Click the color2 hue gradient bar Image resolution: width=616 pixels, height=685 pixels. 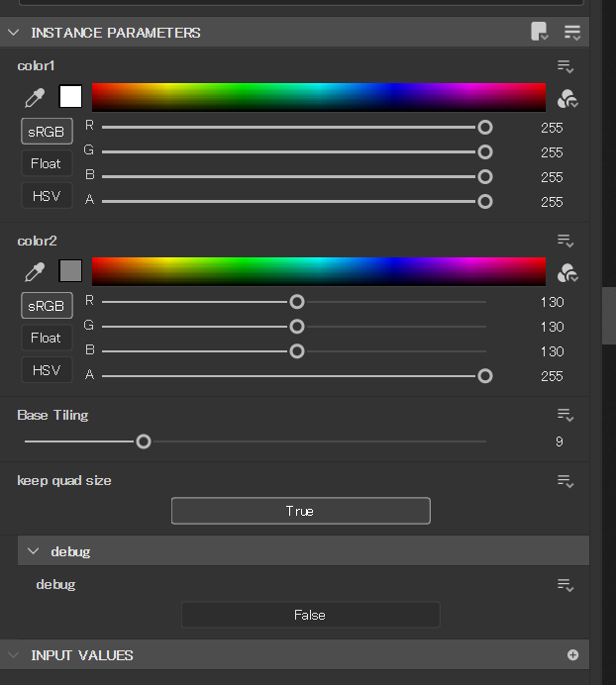point(318,271)
